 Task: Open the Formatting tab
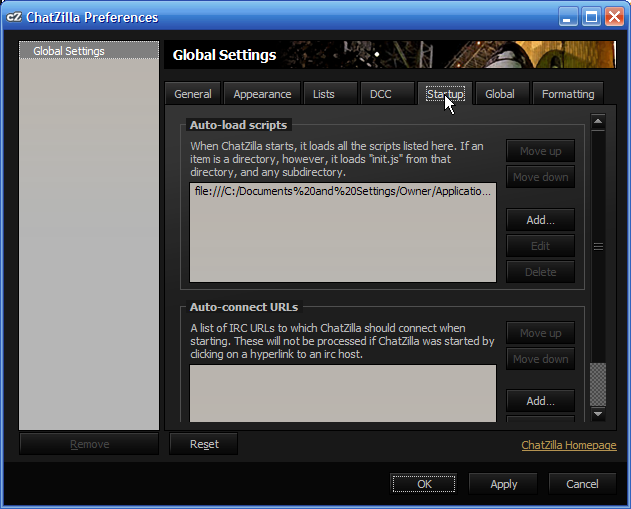568,94
